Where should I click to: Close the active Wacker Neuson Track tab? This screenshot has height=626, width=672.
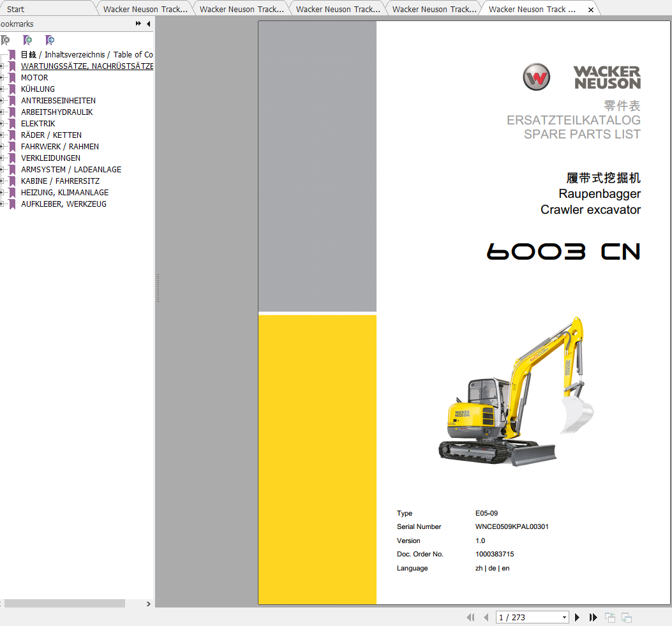coord(591,10)
